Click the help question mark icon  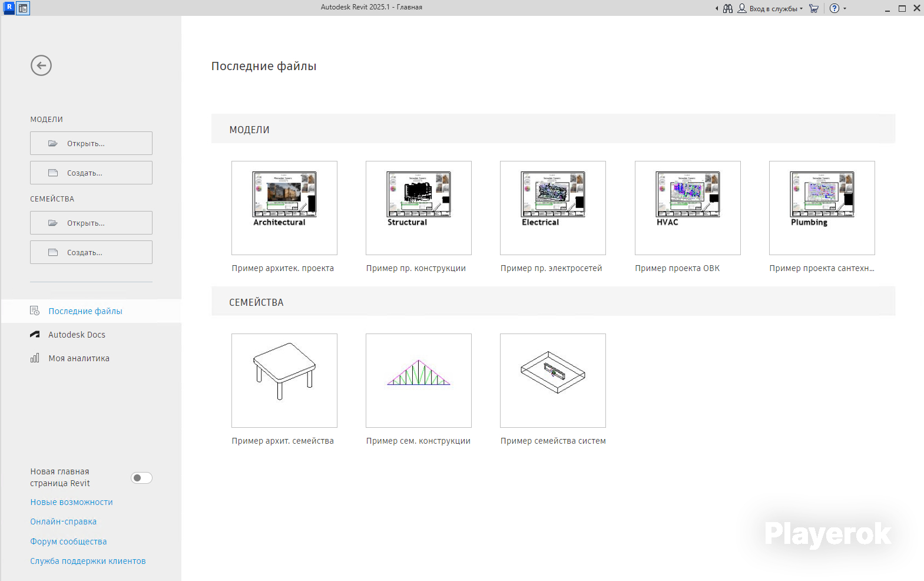[x=834, y=8]
